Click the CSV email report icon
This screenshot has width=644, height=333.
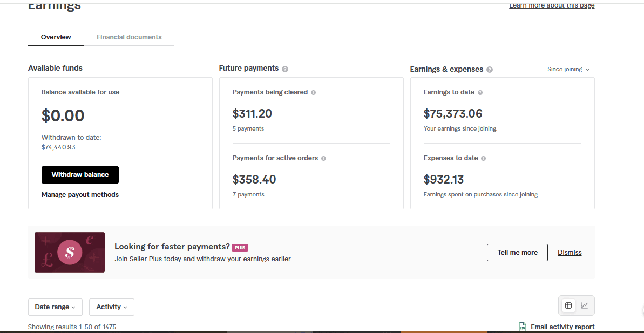(x=523, y=327)
